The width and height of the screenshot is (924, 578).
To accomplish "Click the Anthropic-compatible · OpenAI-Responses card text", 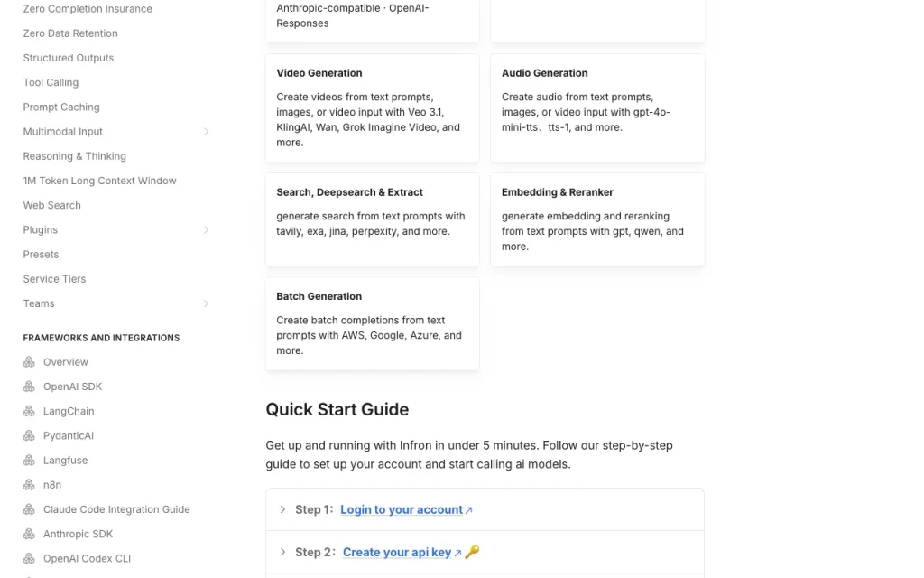I will pyautogui.click(x=353, y=16).
